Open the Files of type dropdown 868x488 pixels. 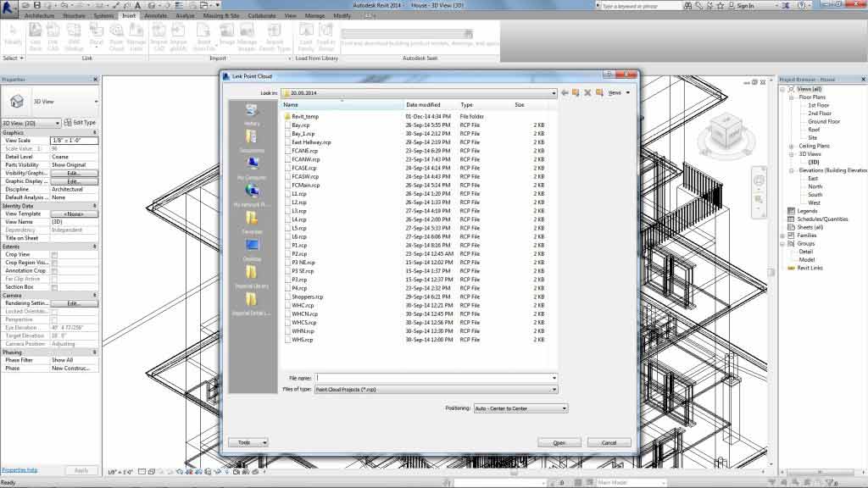pos(554,390)
